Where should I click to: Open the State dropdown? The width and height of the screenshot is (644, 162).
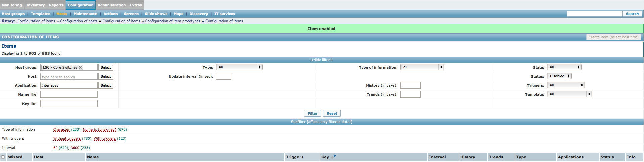click(x=564, y=67)
